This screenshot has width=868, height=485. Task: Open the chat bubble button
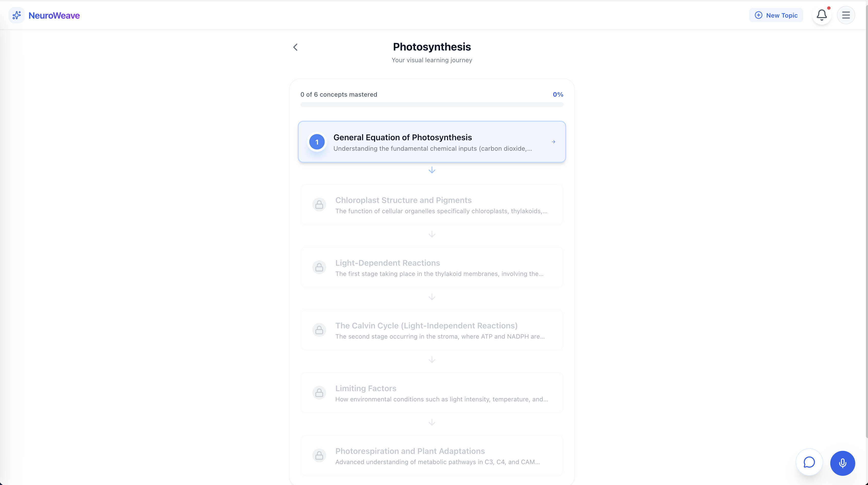[x=809, y=462]
